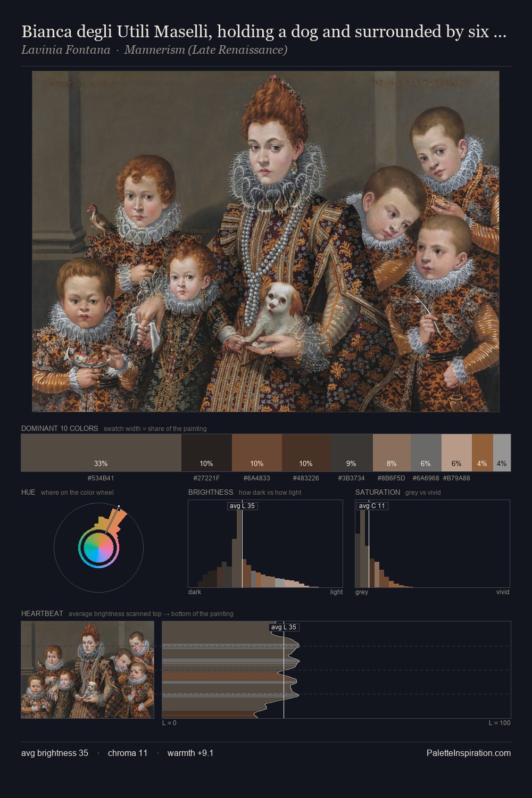This screenshot has width=532, height=798.
Task: Click the 'L = 0' axis label
Action: point(169,723)
